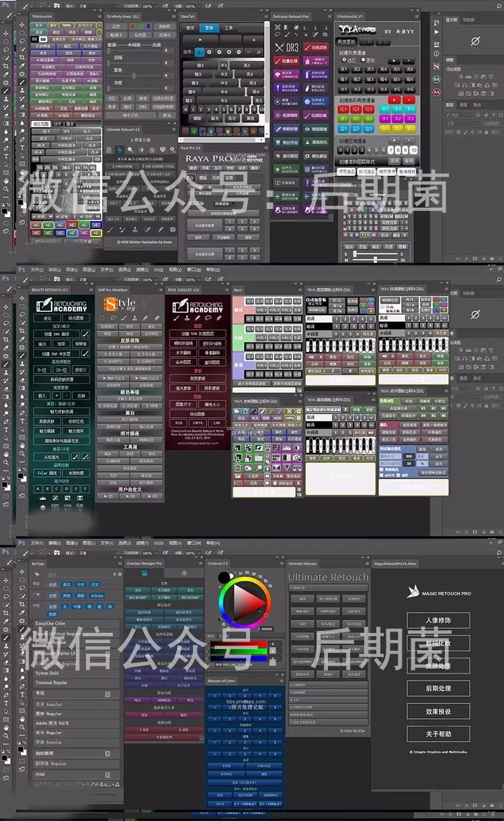Image resolution: width=504 pixels, height=821 pixels.
Task: Visit the retouchingacademy.com link in Pixel Juggler
Action: [x=198, y=444]
